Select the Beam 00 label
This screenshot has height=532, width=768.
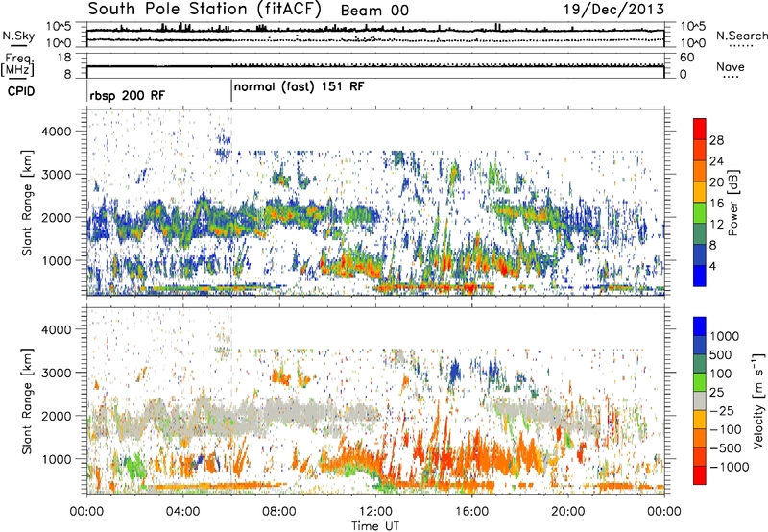point(374,11)
